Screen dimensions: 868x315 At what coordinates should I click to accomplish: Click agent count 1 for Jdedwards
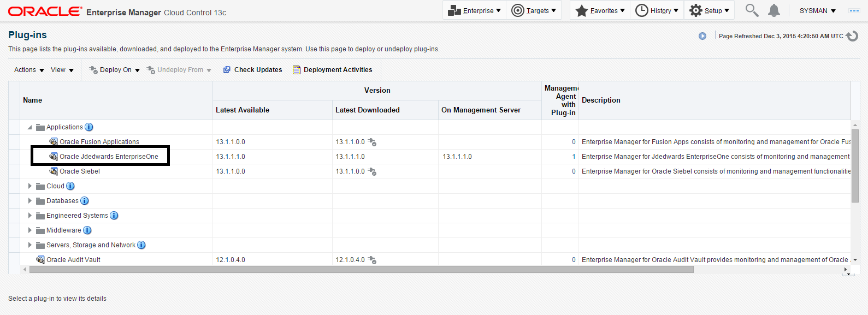574,157
